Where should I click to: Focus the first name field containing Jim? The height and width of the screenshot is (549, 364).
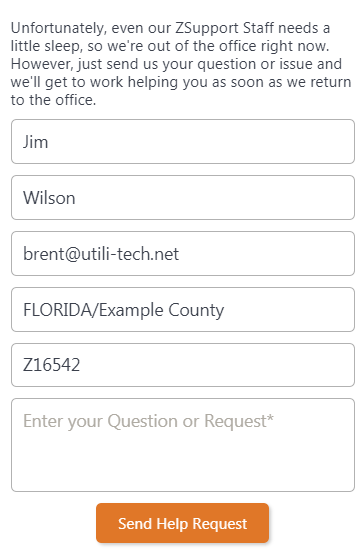183,141
